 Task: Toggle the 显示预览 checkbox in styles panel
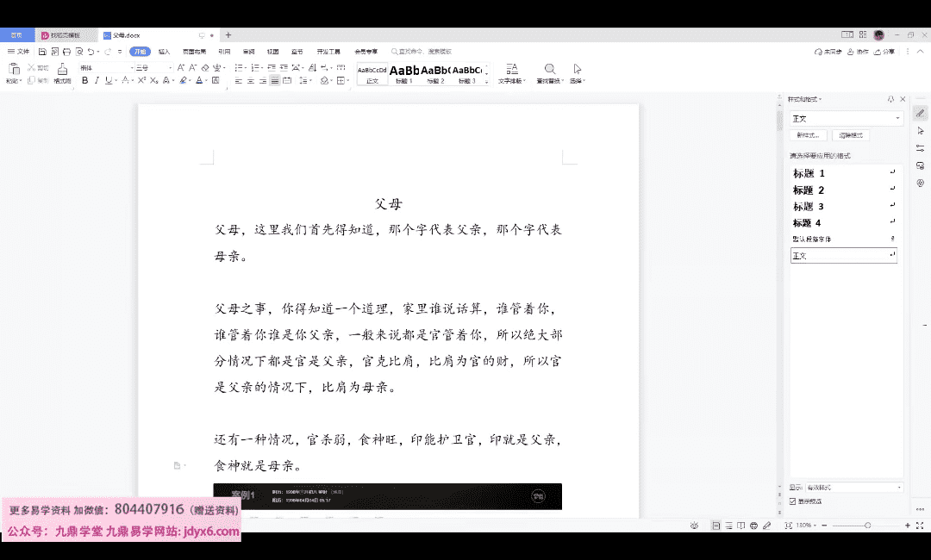pyautogui.click(x=793, y=501)
